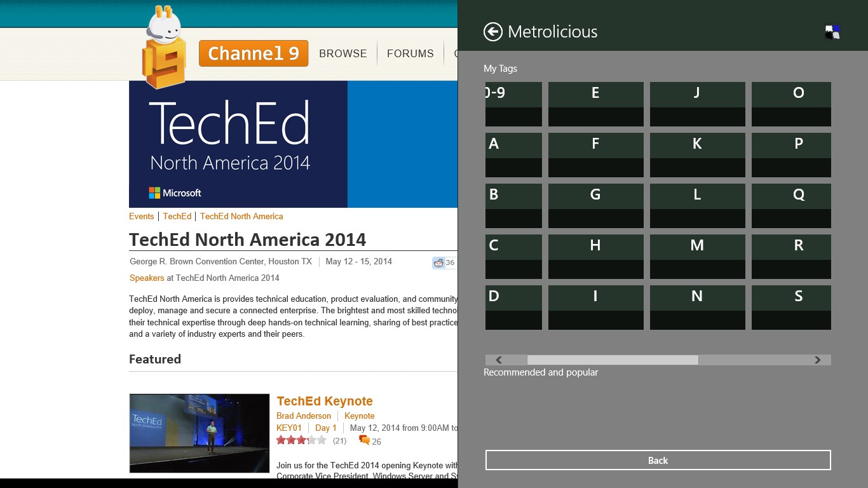
Task: Open tags starting with R
Action: pos(791,257)
